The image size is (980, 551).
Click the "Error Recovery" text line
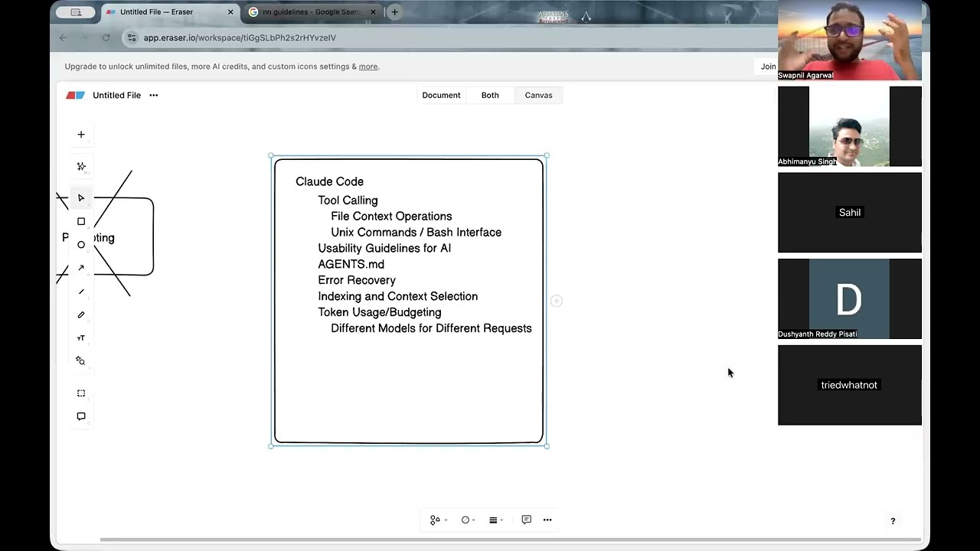[x=357, y=281]
